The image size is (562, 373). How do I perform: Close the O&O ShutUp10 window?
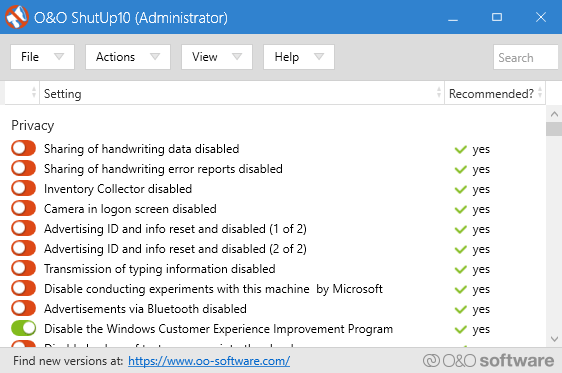pyautogui.click(x=541, y=17)
